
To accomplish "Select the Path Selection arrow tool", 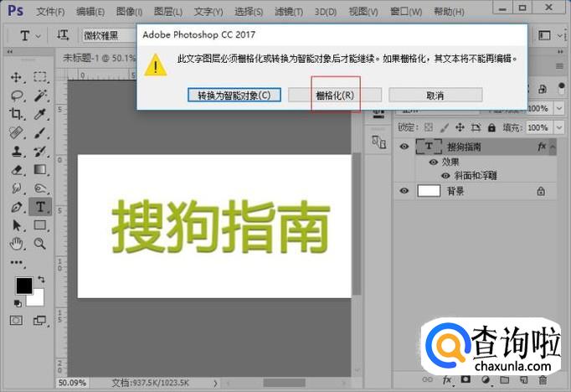I will tap(16, 225).
